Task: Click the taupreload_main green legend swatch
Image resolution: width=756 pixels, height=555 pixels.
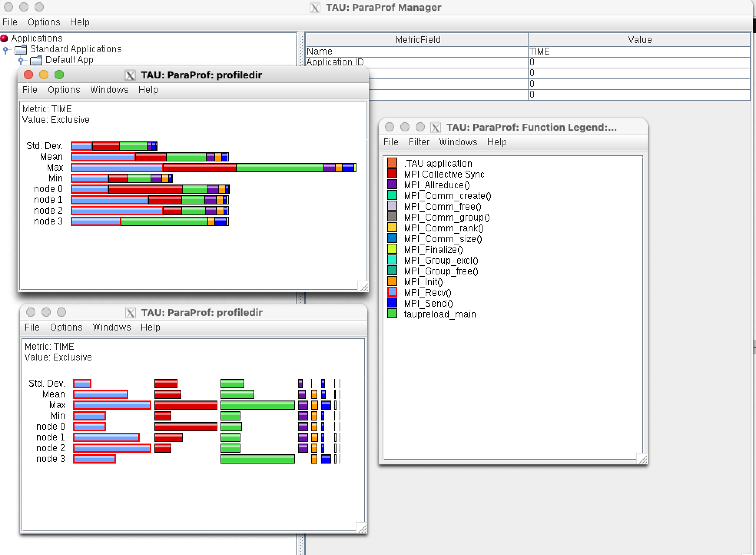Action: (x=392, y=314)
